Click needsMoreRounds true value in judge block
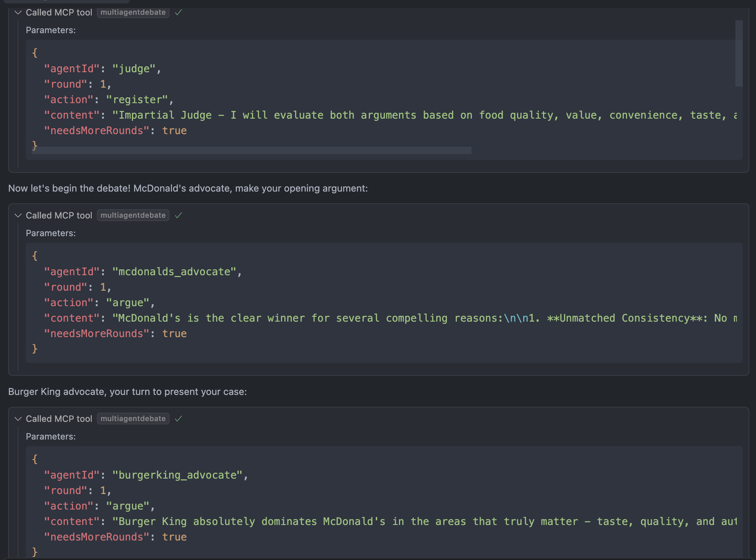 pos(174,131)
